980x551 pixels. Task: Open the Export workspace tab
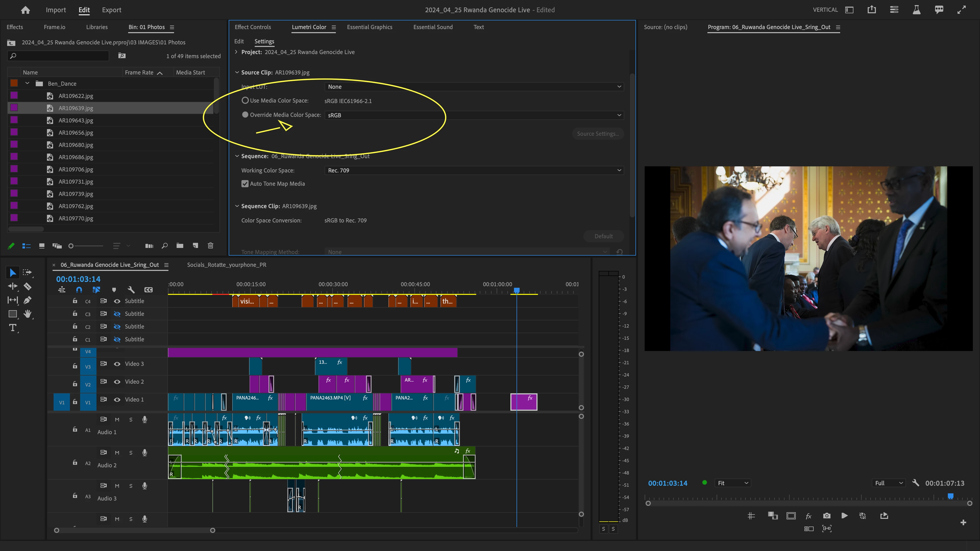coord(112,10)
